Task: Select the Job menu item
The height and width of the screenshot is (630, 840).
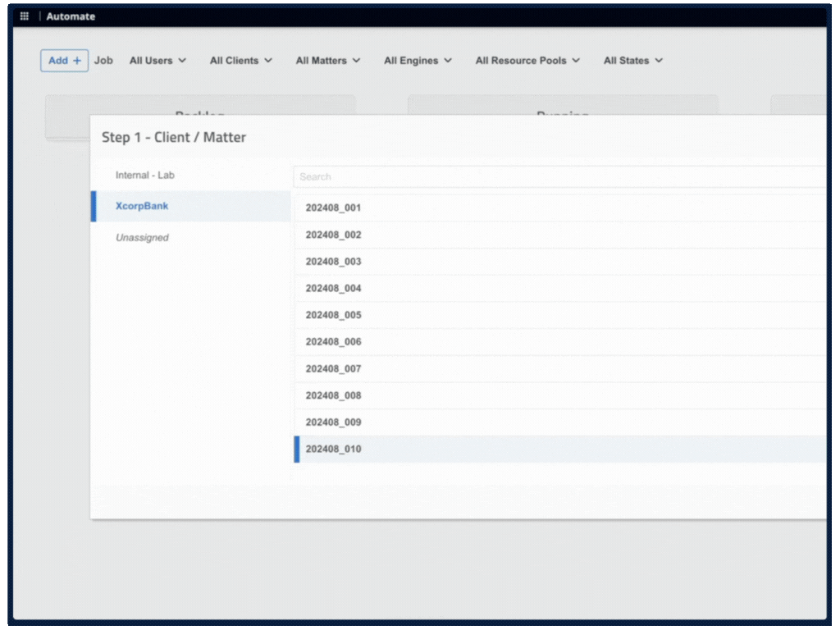Action: pos(103,60)
